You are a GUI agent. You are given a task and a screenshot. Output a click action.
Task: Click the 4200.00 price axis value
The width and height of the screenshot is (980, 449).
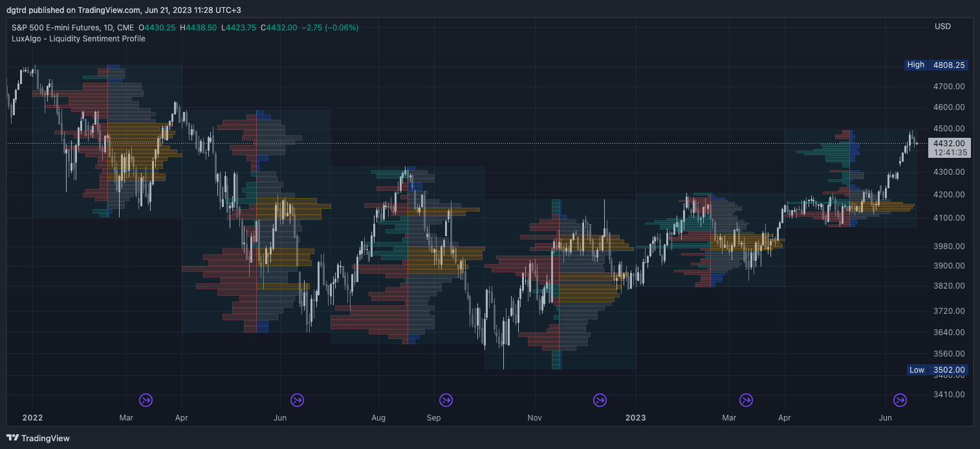pyautogui.click(x=949, y=195)
